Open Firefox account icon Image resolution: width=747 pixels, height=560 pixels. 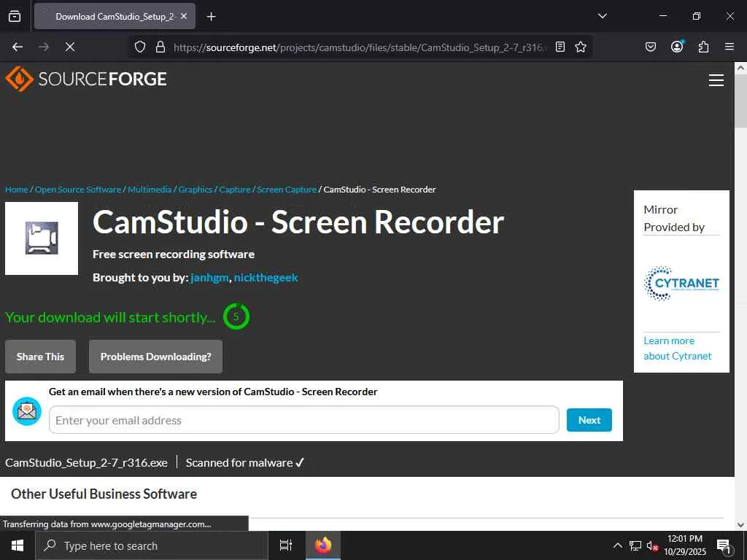[676, 46]
